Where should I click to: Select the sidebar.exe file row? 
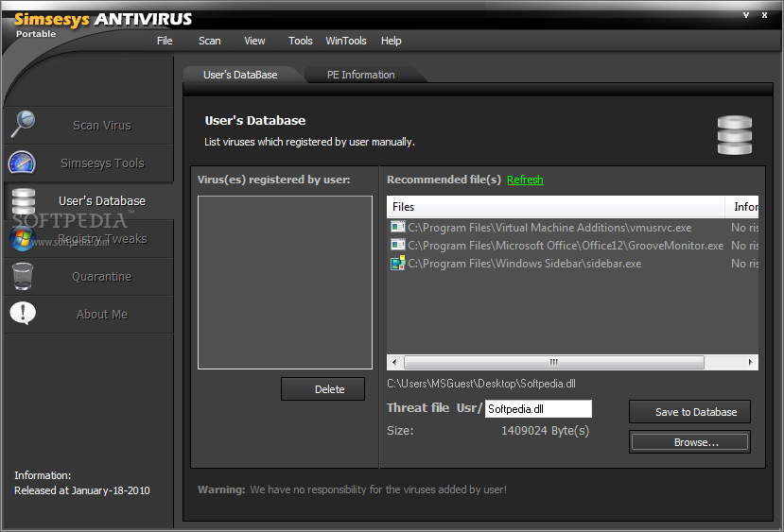pyautogui.click(x=572, y=264)
